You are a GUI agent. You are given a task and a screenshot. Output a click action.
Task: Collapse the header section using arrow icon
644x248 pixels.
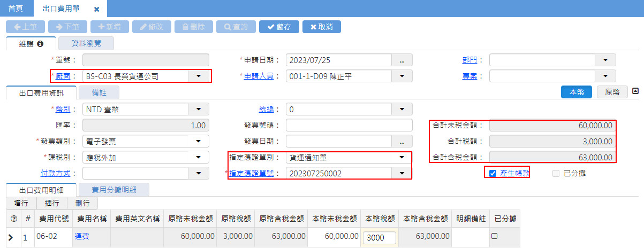635,91
